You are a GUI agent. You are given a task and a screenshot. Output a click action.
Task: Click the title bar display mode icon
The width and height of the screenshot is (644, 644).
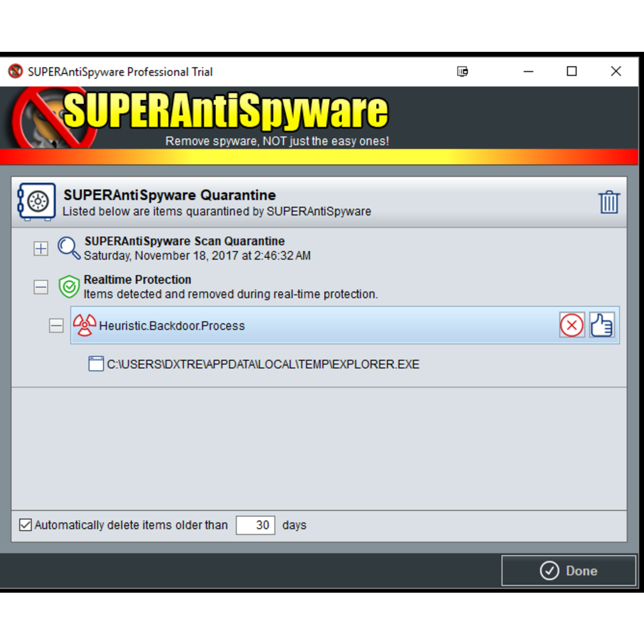462,71
